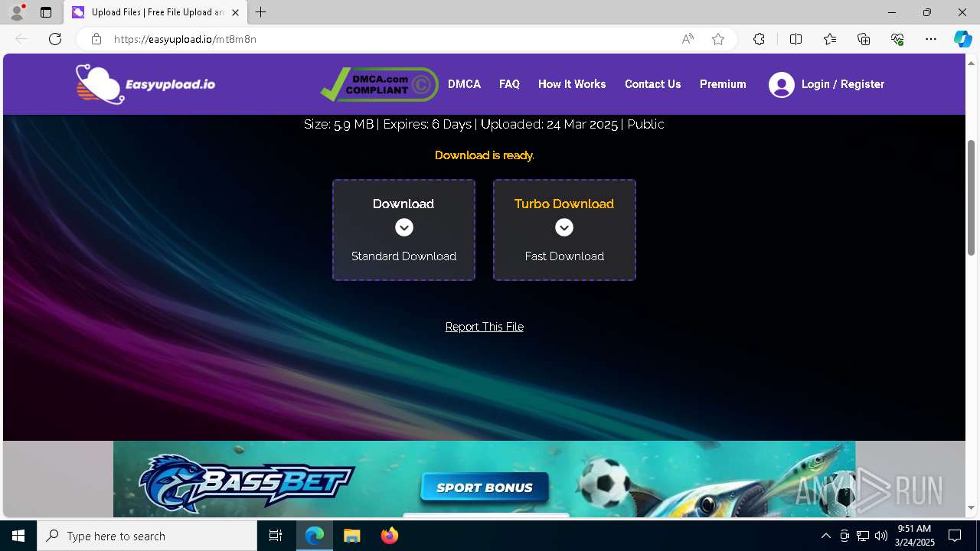Open File Explorer from taskbar
The width and height of the screenshot is (980, 551).
coord(351,536)
